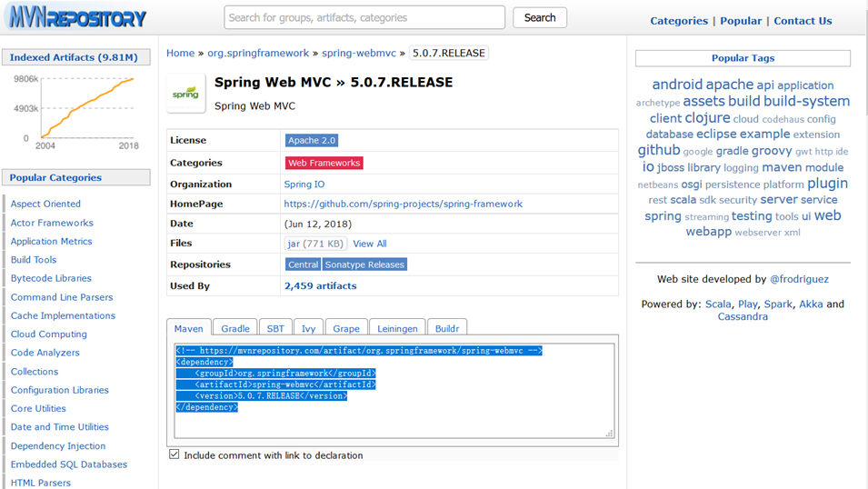Open Build Tools category
Screen dimensions: 868x489
coord(34,260)
